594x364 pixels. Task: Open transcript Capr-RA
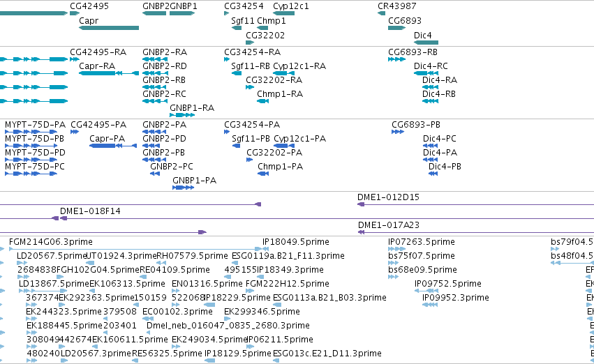click(97, 66)
